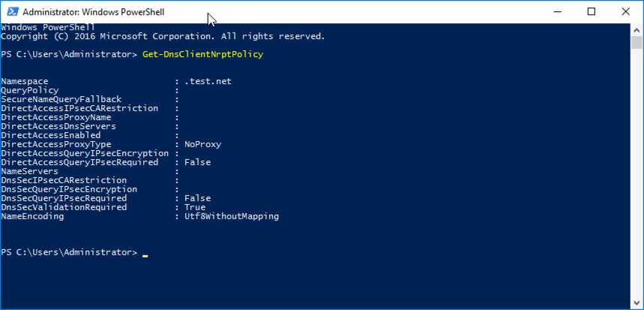The width and height of the screenshot is (644, 310).
Task: Click the Copyright Microsoft Corporation line
Action: [163, 37]
